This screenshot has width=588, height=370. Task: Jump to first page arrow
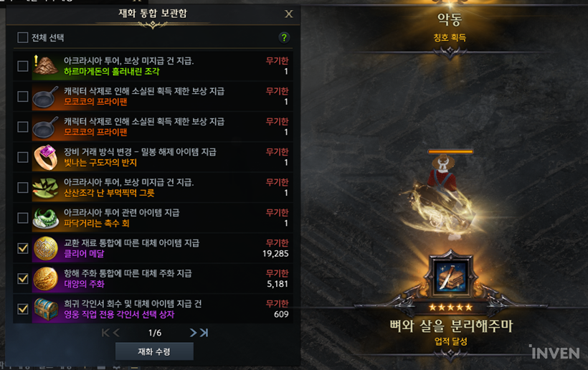105,333
